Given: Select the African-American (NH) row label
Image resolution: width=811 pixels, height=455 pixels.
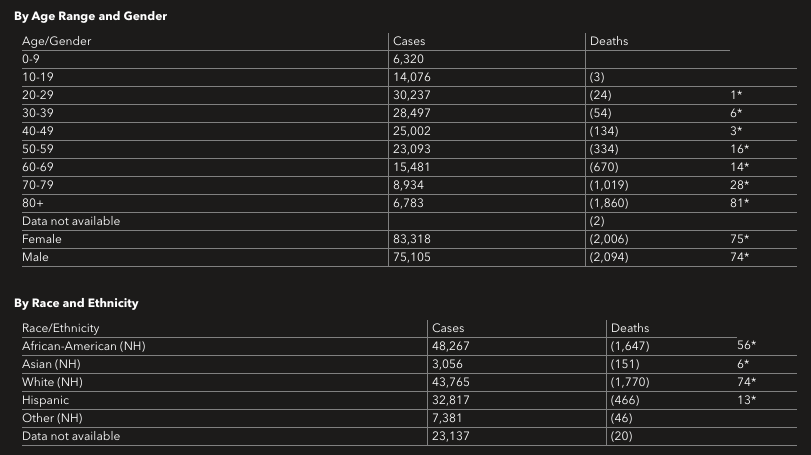Looking at the screenshot, I should (84, 346).
